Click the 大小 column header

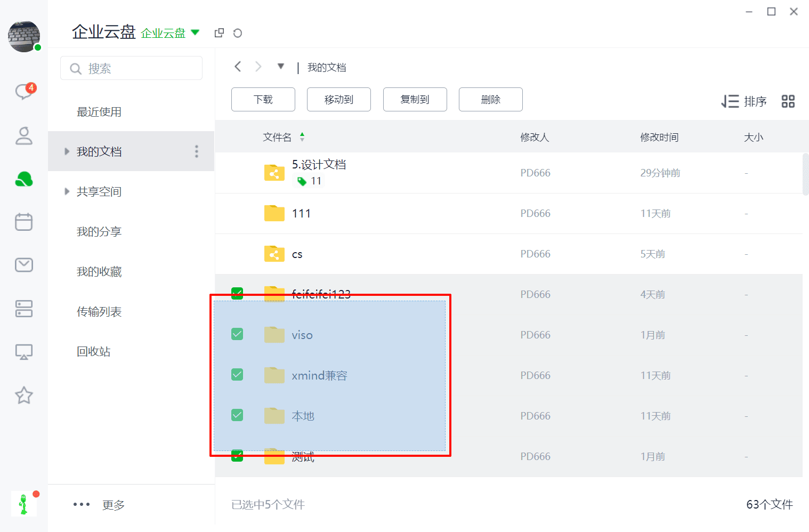click(754, 137)
